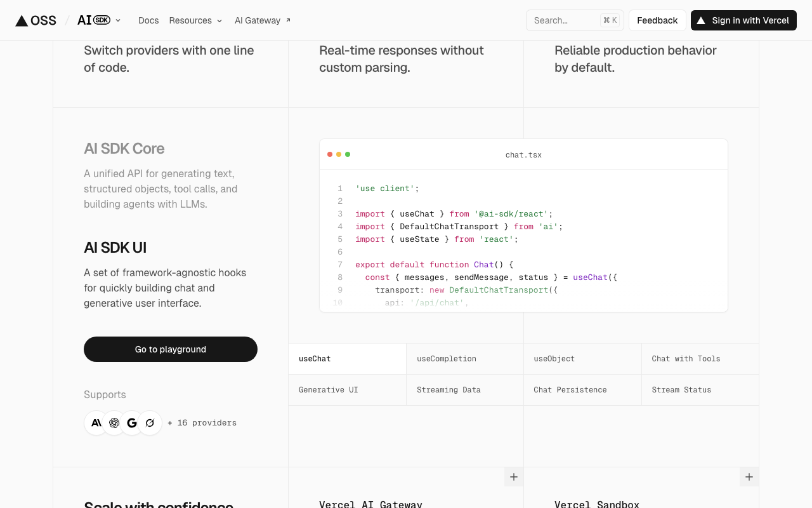Image resolution: width=812 pixels, height=508 pixels.
Task: Focus the Search input field
Action: coord(575,20)
